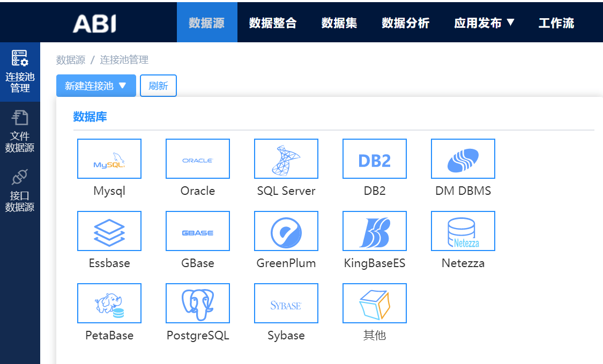Click the SQL Server connector icon
Viewport: 603px width, 364px height.
pyautogui.click(x=286, y=158)
